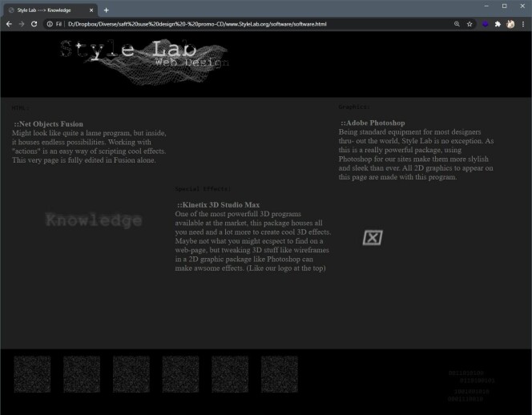Click the ::Adobe Photoshop heading
This screenshot has height=415, width=532.
373,123
